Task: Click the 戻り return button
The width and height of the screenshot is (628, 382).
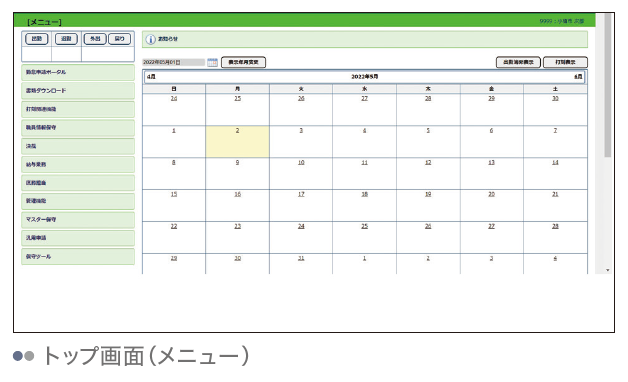Action: 119,39
